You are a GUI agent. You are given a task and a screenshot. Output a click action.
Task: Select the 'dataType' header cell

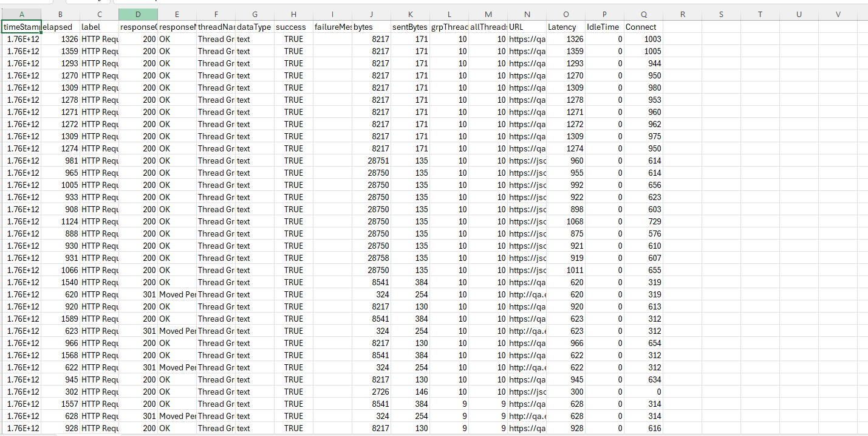[x=255, y=27]
